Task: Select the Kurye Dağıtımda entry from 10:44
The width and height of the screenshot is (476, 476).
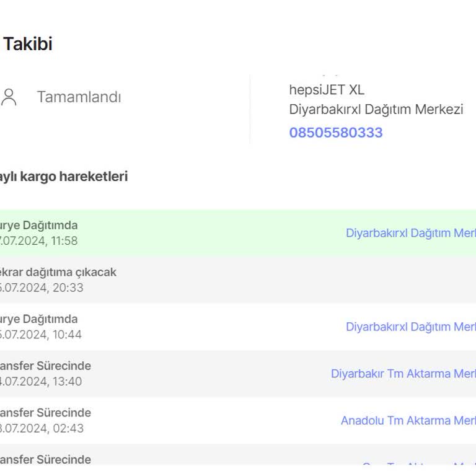Action: pyautogui.click(x=38, y=319)
